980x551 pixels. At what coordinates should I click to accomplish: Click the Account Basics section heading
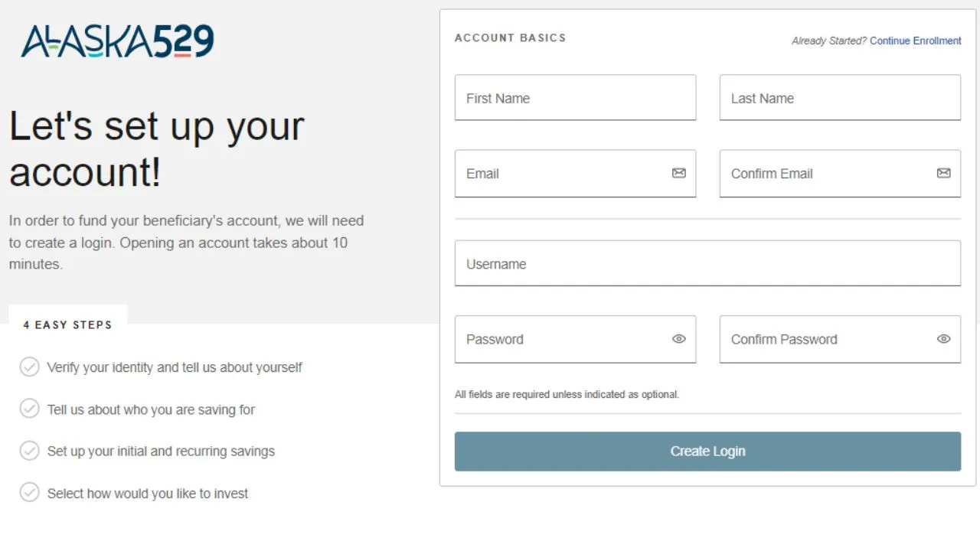click(511, 37)
